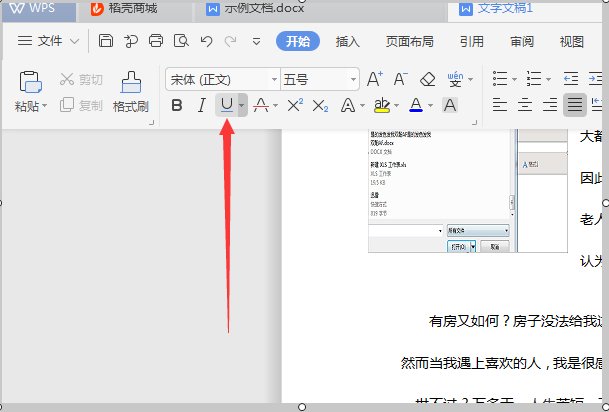Switch to the 插入 tab
The height and width of the screenshot is (412, 609).
coord(348,42)
